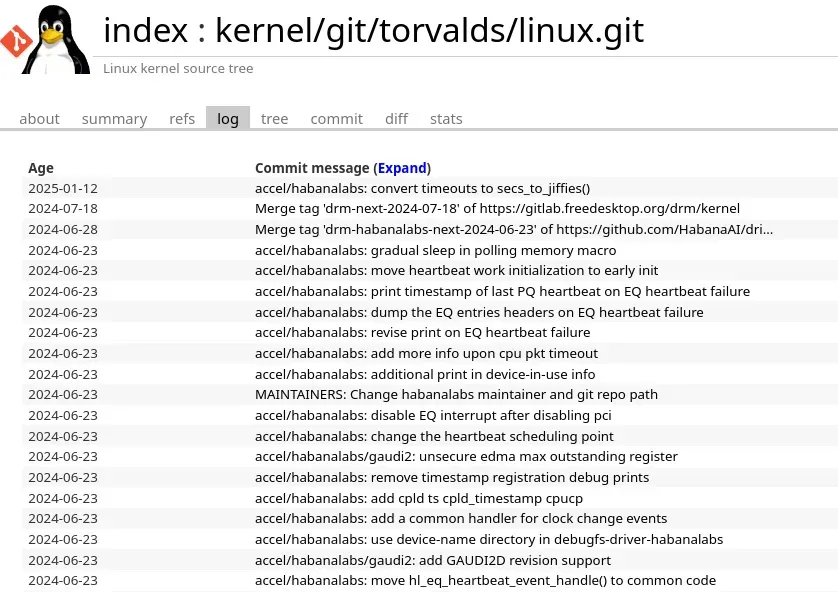Open the refs tab

[182, 119]
